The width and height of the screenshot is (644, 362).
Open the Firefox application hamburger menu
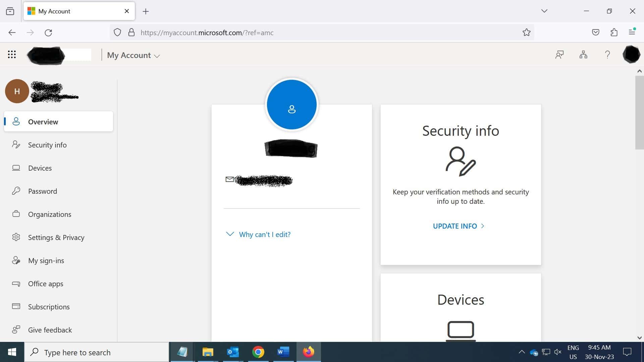click(632, 32)
